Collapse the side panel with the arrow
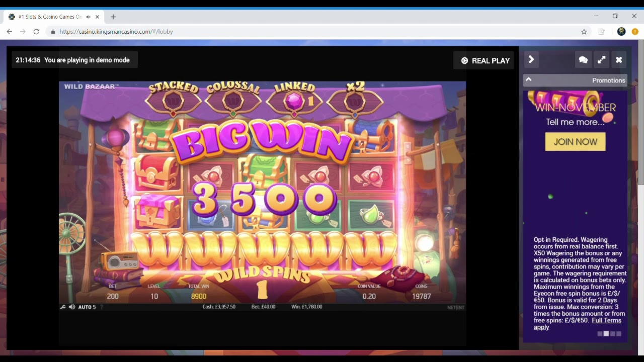The height and width of the screenshot is (362, 644). point(531,60)
